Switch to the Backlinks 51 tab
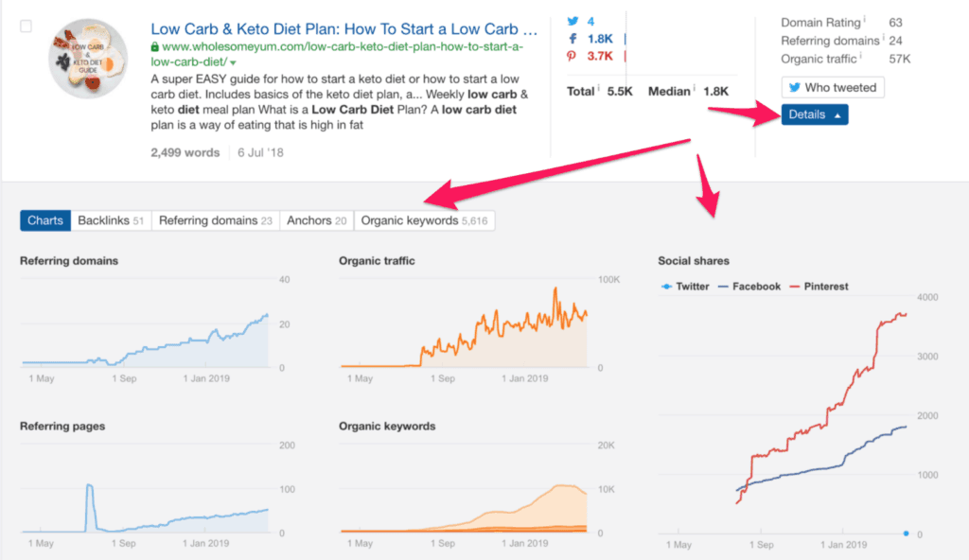Image resolution: width=969 pixels, height=560 pixels. pyautogui.click(x=110, y=219)
